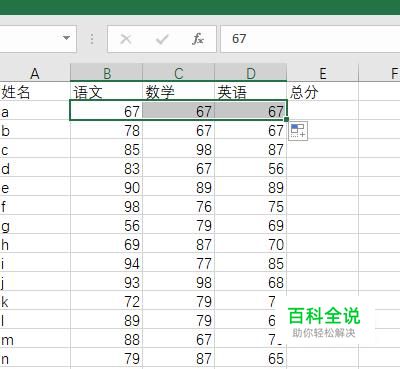Select name cell 'f'

point(35,205)
